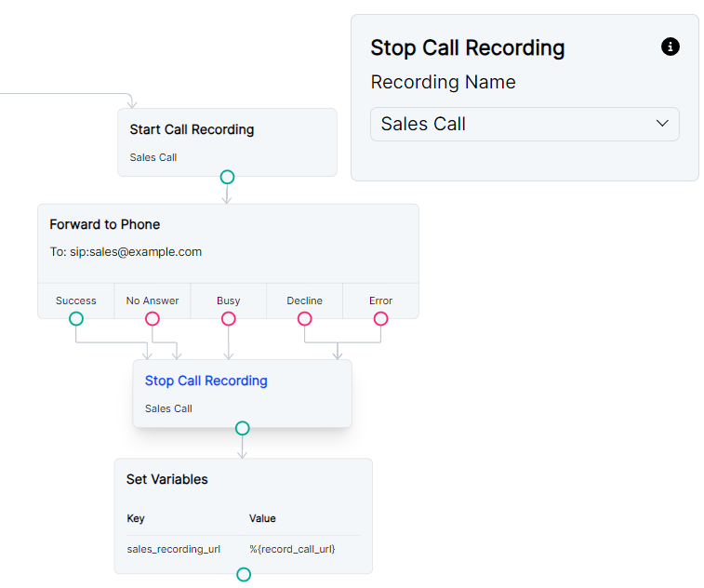
Task: Click the No Answer outcome label
Action: click(153, 301)
